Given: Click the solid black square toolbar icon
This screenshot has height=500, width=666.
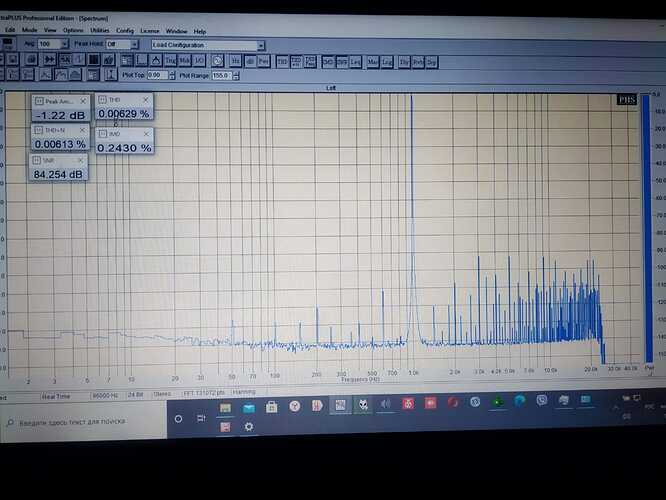Looking at the screenshot, I should coord(94,60).
